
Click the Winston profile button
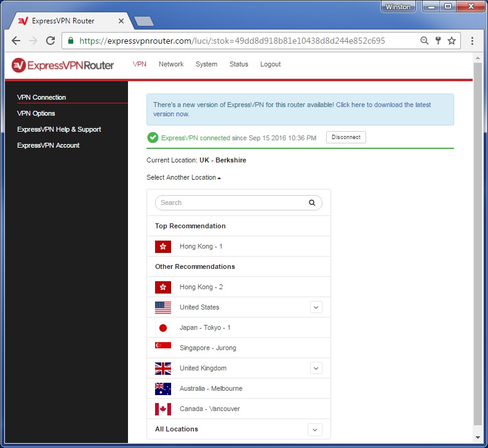click(398, 7)
